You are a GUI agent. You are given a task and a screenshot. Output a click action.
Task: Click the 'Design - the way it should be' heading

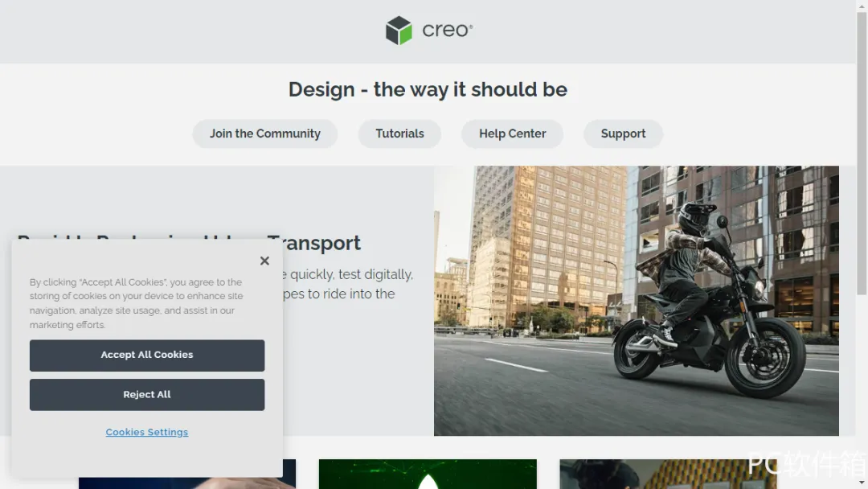[x=428, y=89]
